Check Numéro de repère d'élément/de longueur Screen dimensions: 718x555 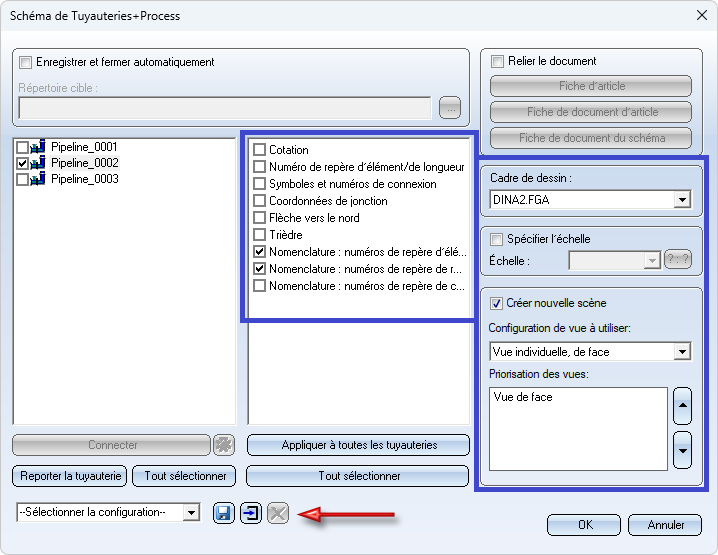pos(260,167)
